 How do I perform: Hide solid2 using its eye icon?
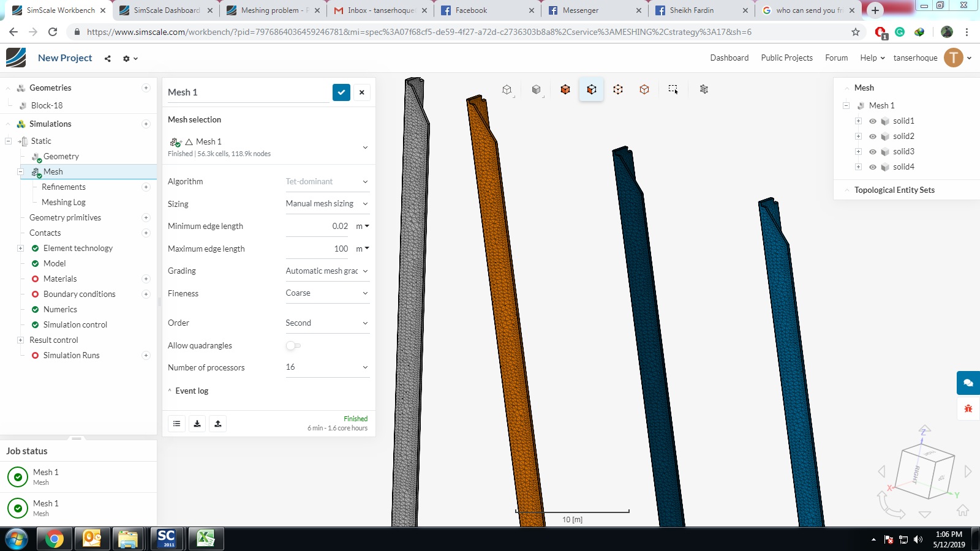[x=873, y=137]
